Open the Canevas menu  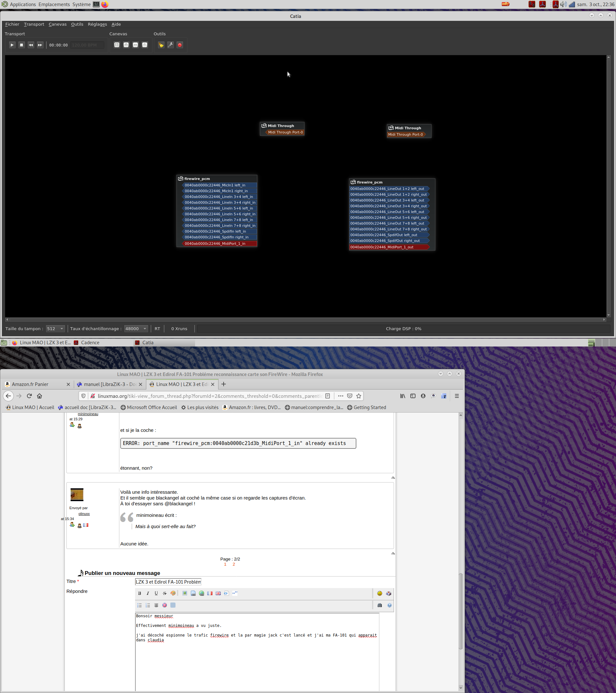tap(57, 24)
